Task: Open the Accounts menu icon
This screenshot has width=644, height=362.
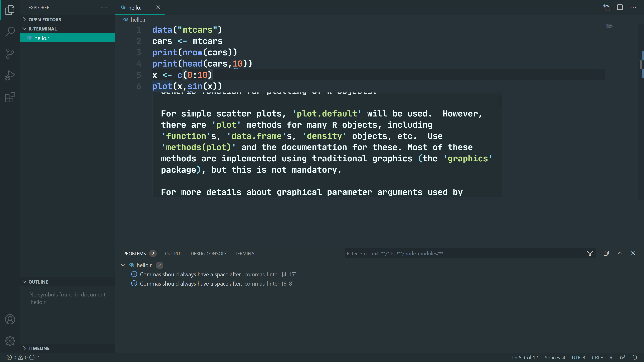Action: pyautogui.click(x=10, y=319)
